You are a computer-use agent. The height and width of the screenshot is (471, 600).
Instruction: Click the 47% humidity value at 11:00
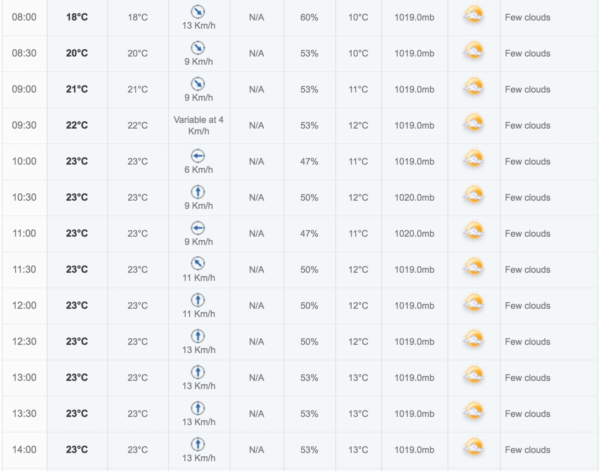click(x=309, y=233)
